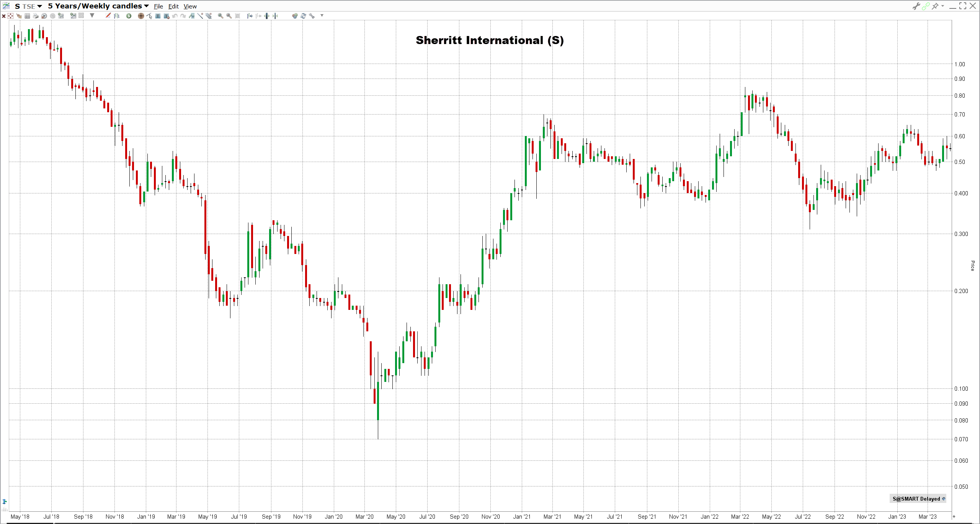The width and height of the screenshot is (980, 524).
Task: Select the parallel lines channel tool
Action: (x=209, y=16)
